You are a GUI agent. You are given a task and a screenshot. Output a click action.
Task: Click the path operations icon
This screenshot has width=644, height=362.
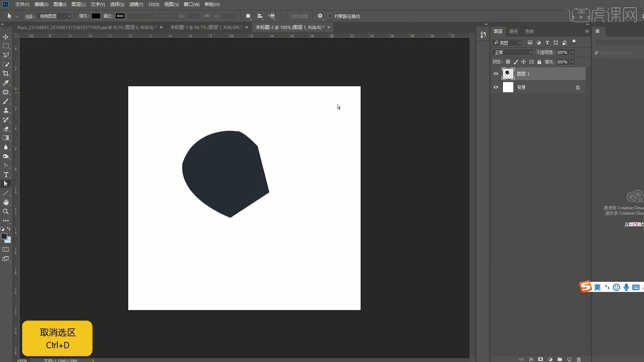[248, 16]
